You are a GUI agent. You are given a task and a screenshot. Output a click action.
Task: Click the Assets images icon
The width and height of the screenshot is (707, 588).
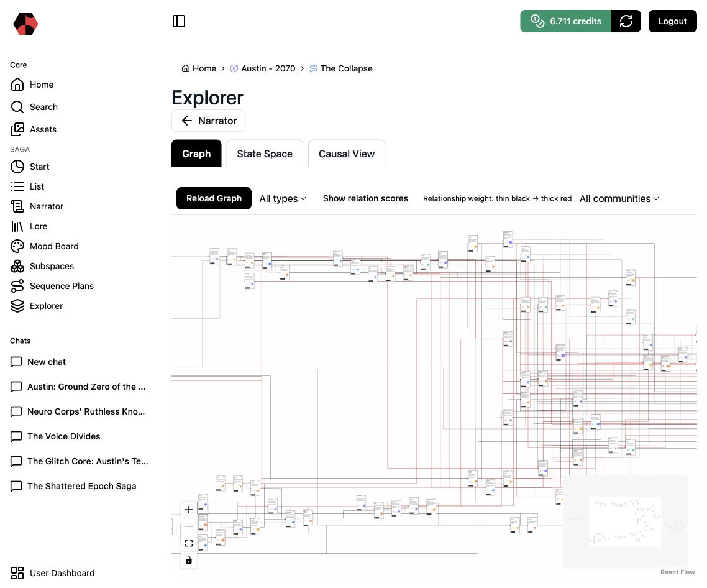pyautogui.click(x=17, y=129)
